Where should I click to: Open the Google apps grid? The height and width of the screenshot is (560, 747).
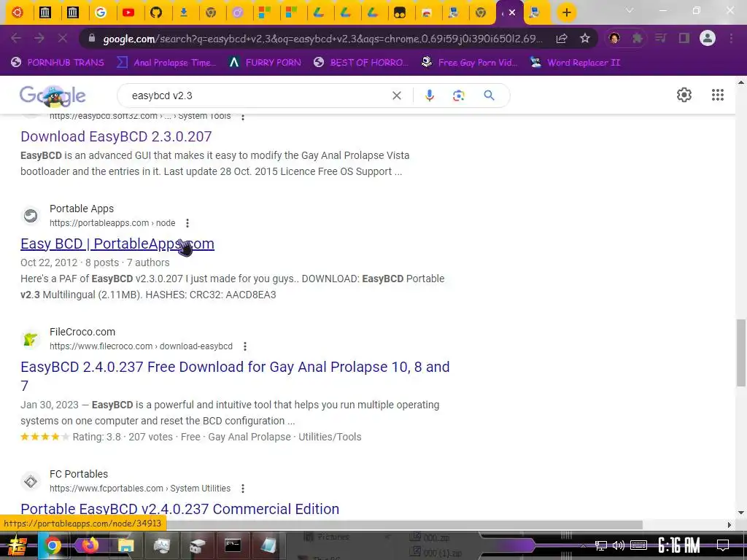(x=718, y=95)
